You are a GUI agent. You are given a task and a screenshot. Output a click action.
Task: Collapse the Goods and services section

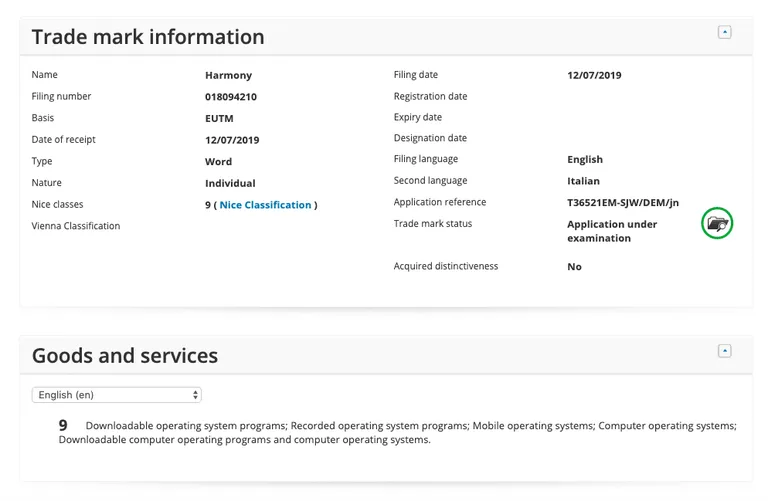click(x=724, y=351)
